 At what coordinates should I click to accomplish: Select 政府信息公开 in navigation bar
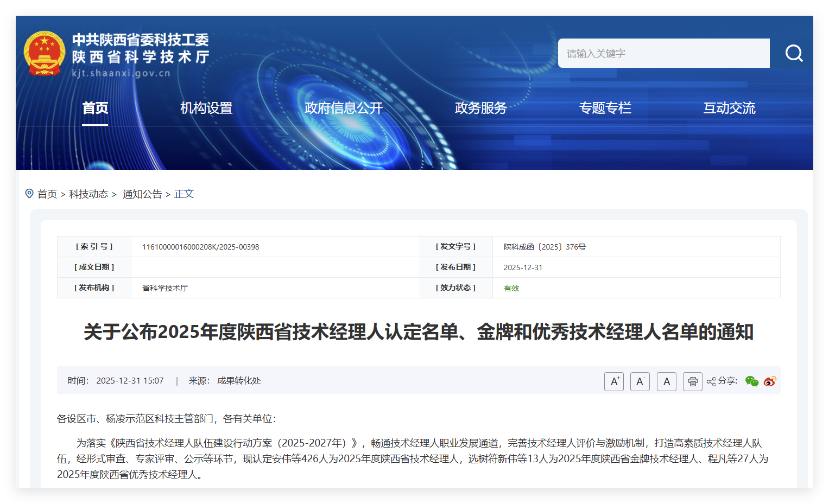[344, 108]
